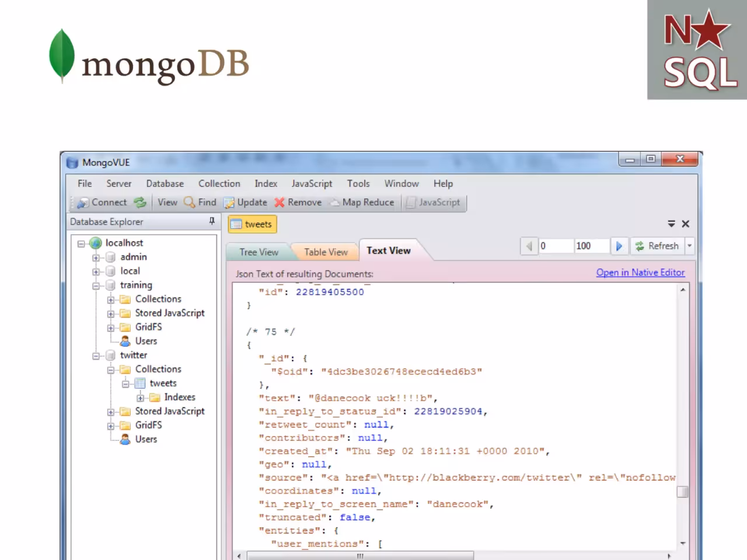Click the JavaScript toolbar button
The image size is (747, 560).
(x=434, y=202)
